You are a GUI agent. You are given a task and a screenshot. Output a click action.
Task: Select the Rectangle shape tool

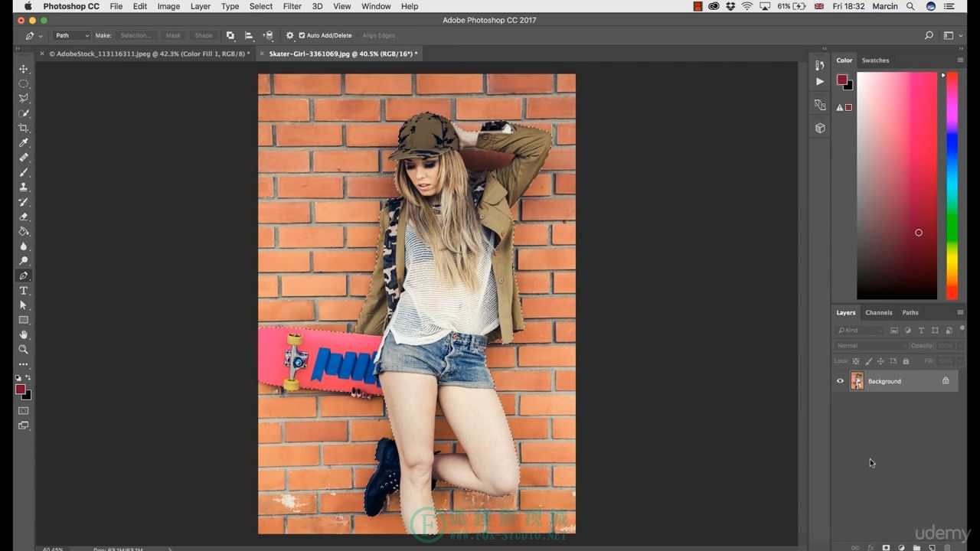pyautogui.click(x=24, y=320)
